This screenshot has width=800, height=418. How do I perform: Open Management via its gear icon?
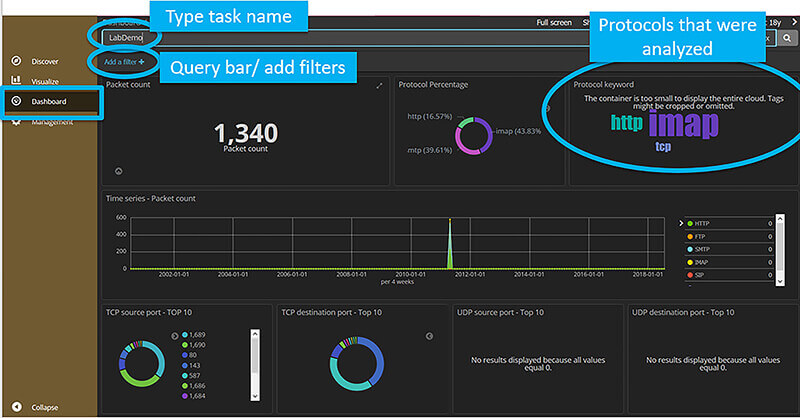(16, 121)
